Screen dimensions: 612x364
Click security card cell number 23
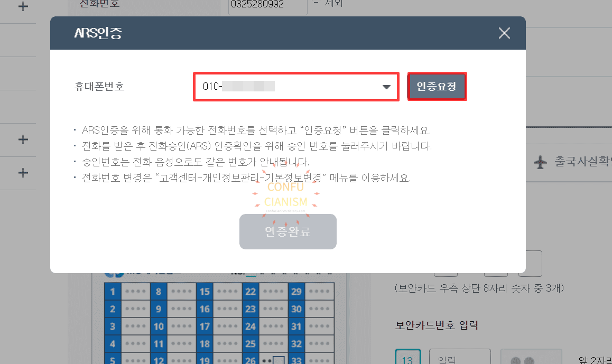pyautogui.click(x=250, y=309)
